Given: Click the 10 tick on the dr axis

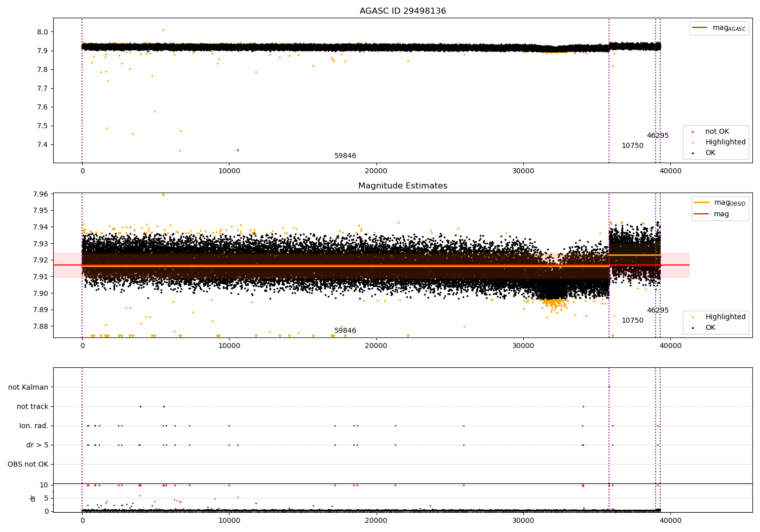Looking at the screenshot, I should (x=45, y=485).
